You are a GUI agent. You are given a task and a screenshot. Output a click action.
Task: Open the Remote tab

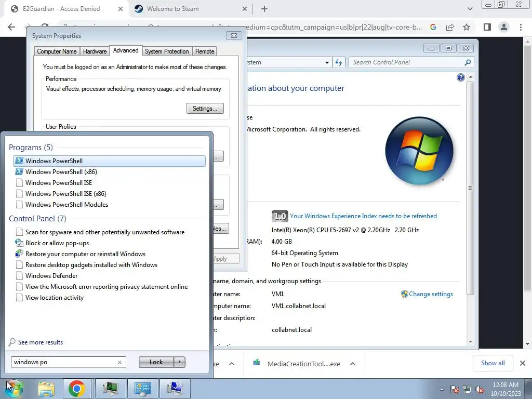click(205, 51)
